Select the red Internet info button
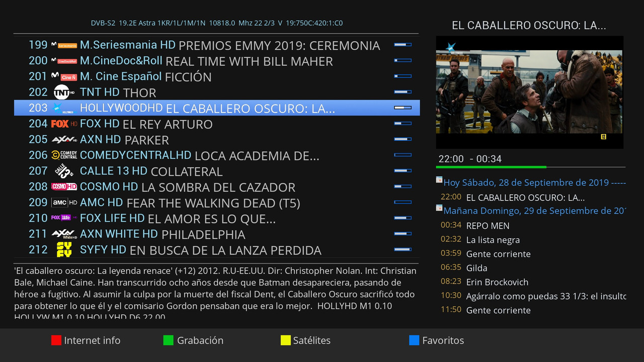This screenshot has width=644, height=362. pyautogui.click(x=56, y=340)
